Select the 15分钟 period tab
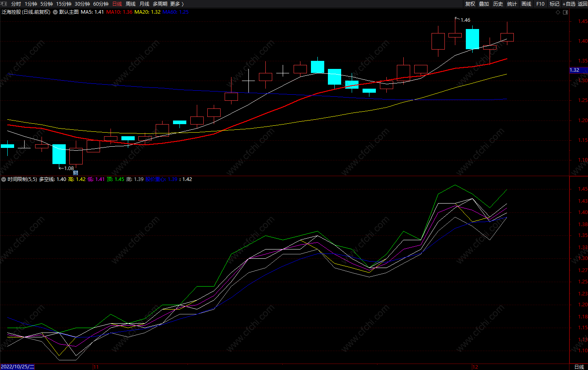This screenshot has height=370, width=588. [x=63, y=4]
